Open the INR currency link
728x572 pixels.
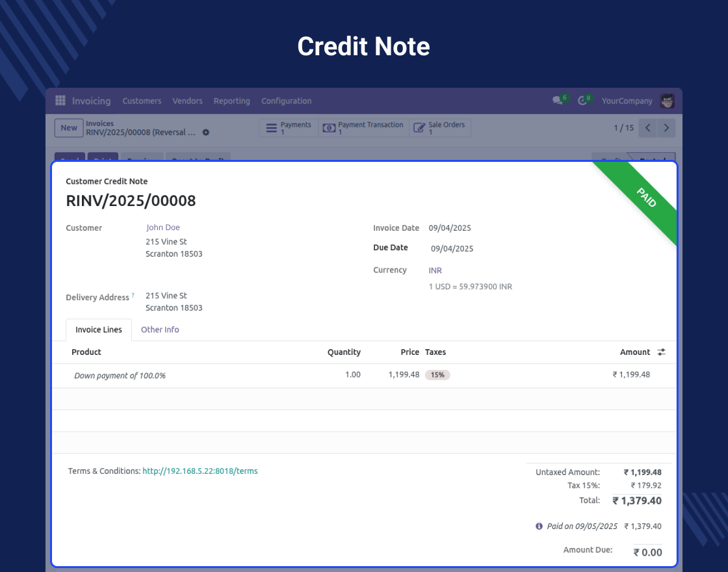(435, 270)
